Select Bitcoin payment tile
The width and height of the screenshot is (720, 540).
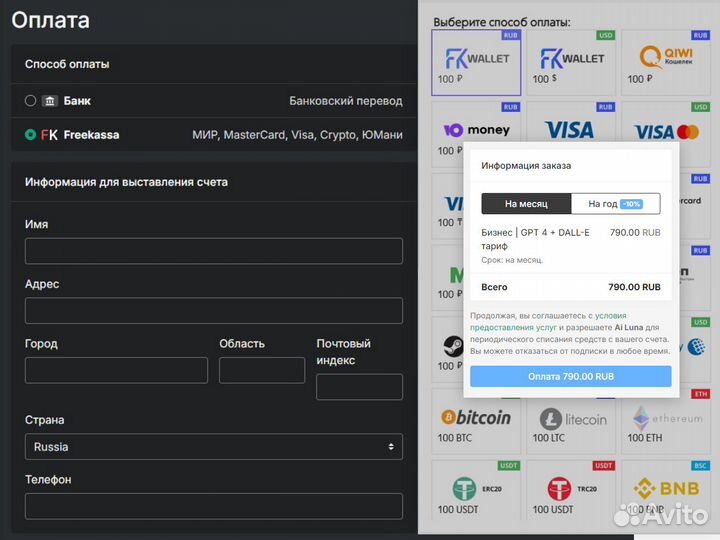click(x=476, y=423)
